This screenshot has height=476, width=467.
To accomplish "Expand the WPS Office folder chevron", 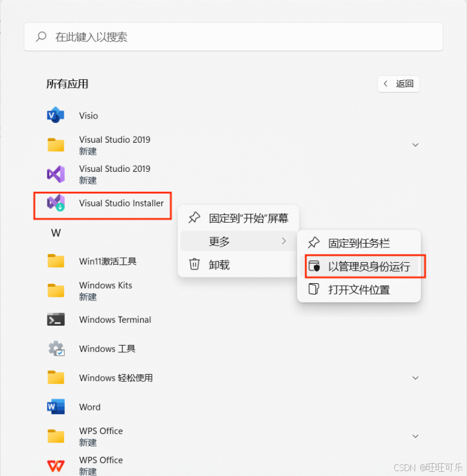I will click(415, 436).
